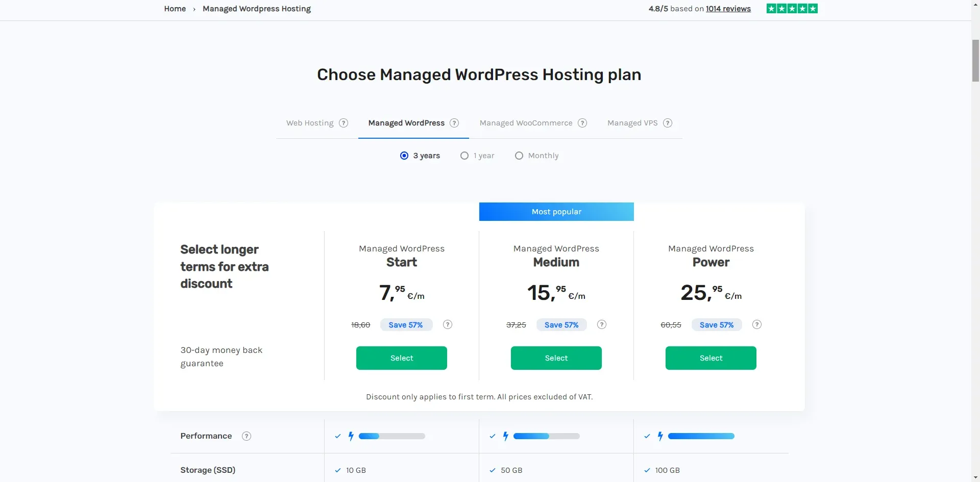Click the Home breadcrumb link
The height and width of the screenshot is (482, 980).
pos(175,9)
